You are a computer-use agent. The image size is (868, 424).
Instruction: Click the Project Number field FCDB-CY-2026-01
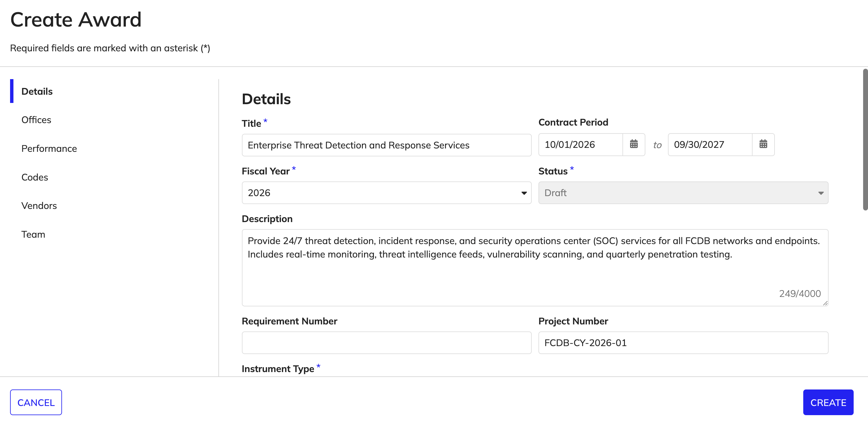pyautogui.click(x=683, y=343)
